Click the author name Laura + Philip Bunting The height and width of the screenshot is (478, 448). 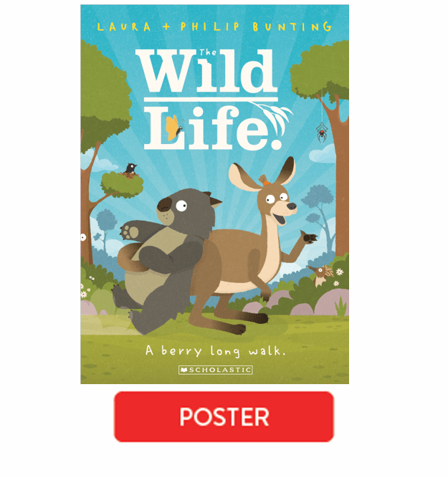(x=215, y=27)
